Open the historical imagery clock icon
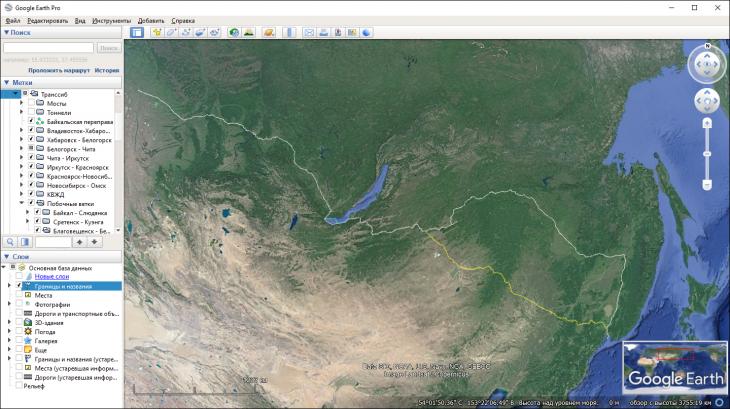Viewport: 730px width, 409px height. (x=234, y=32)
